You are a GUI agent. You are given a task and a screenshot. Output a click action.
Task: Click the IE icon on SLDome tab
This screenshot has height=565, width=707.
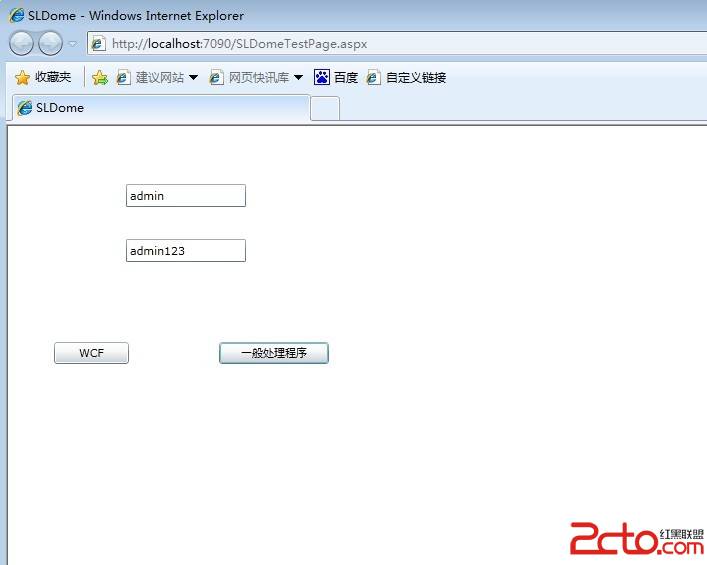pyautogui.click(x=24, y=108)
